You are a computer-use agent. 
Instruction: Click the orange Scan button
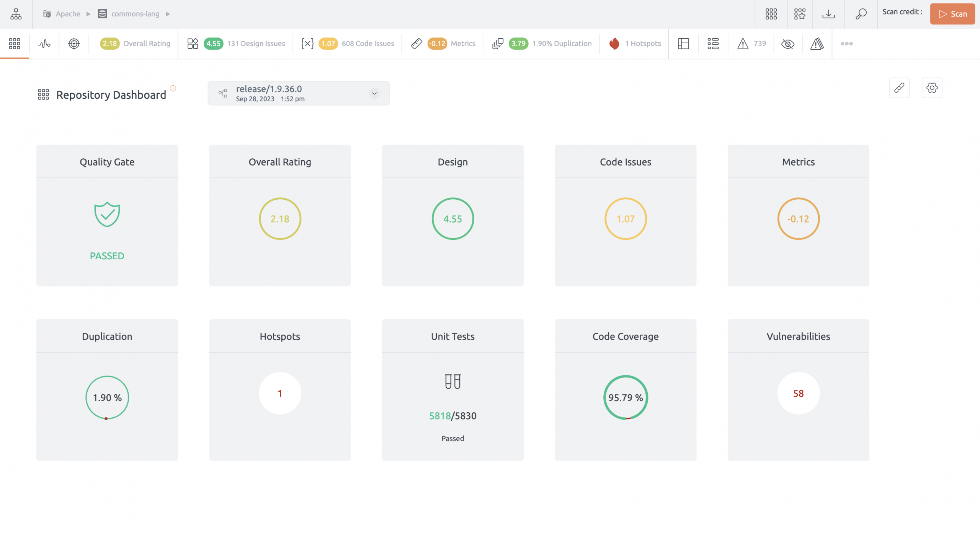pyautogui.click(x=953, y=14)
